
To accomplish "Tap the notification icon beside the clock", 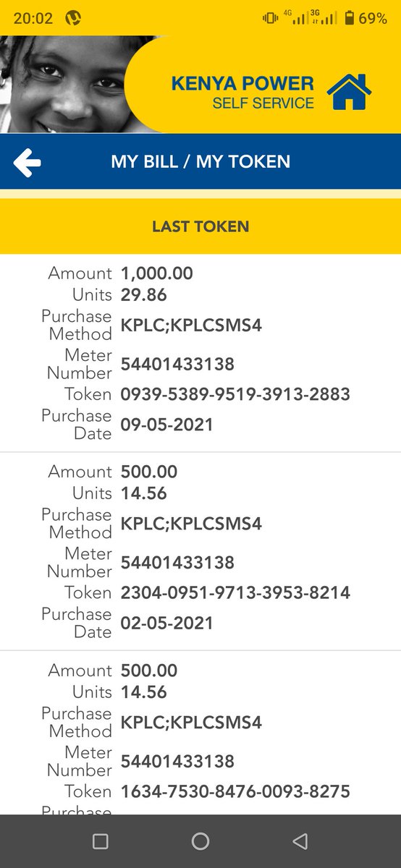I will [x=72, y=19].
